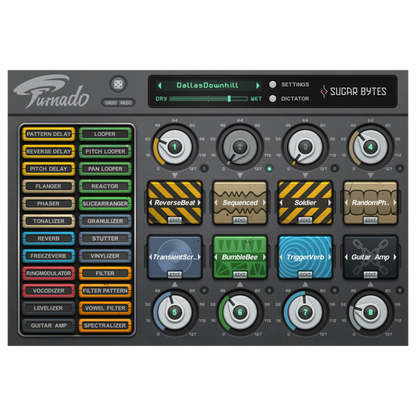Go to previous preset before DallasDownhill
This screenshot has height=416, width=416.
160,85
